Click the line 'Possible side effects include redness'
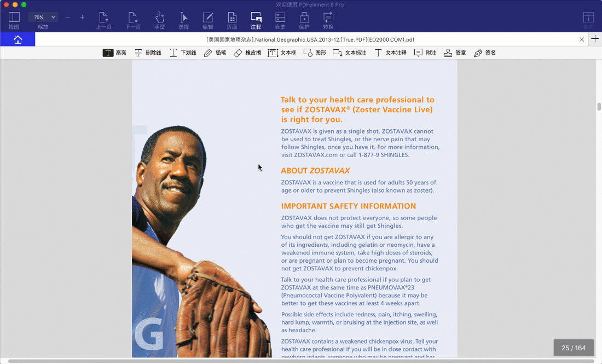Screen dimensions: 602x364 coord(359,315)
